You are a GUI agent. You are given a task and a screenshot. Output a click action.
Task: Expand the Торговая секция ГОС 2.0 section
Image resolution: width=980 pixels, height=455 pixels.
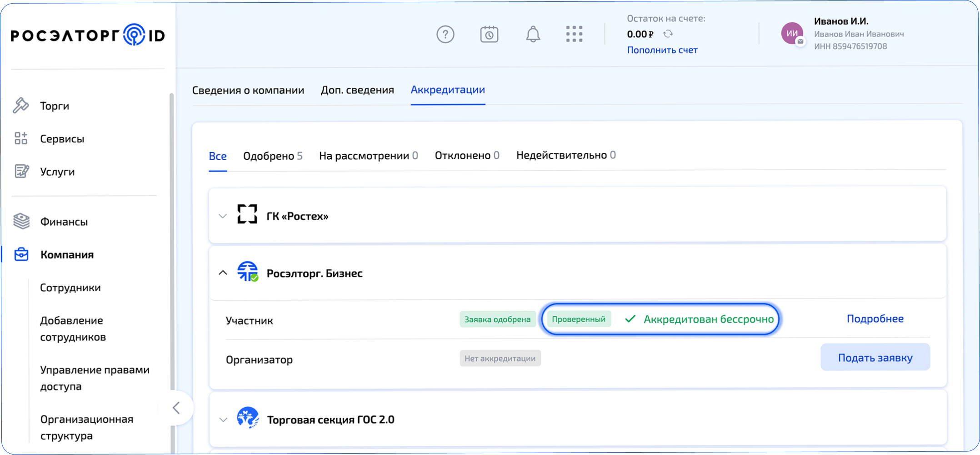(223, 420)
